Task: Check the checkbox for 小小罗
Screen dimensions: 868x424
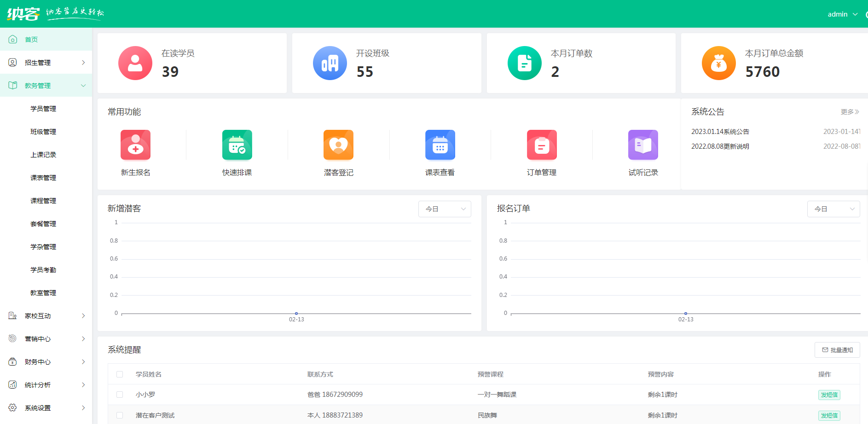Action: (120, 395)
